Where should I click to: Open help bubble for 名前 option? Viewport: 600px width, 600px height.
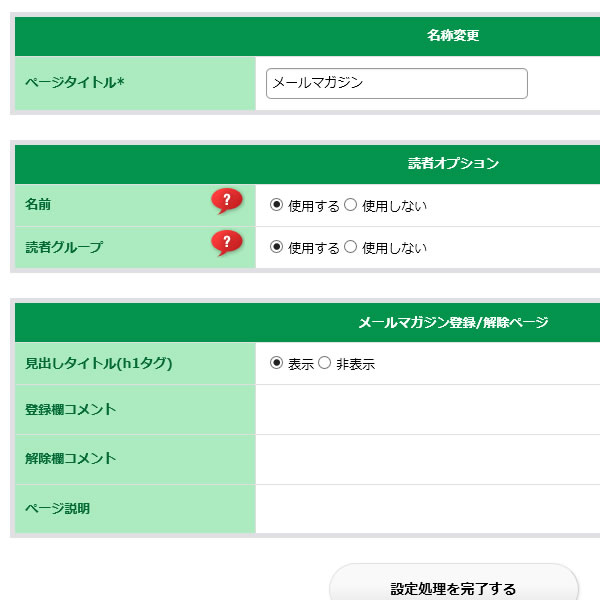click(x=227, y=201)
